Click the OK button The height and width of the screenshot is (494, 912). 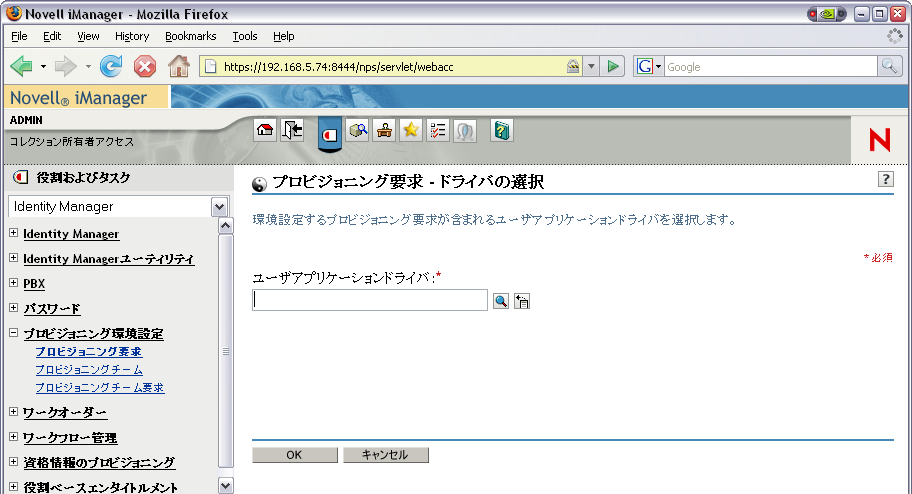point(295,455)
